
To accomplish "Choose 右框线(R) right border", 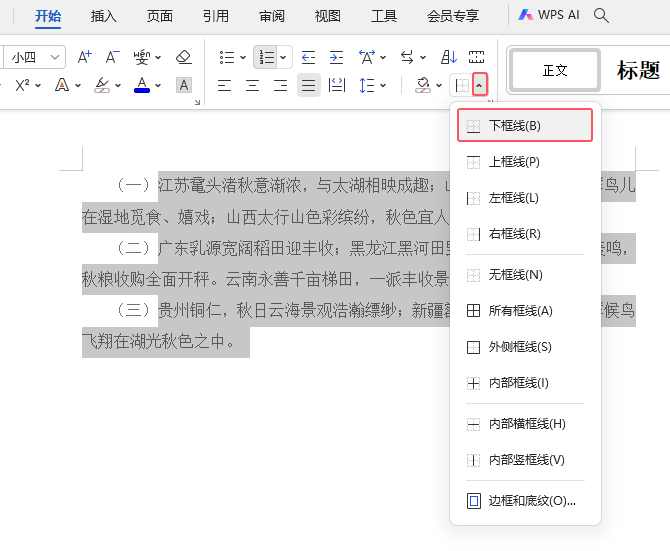I will pos(525,234).
